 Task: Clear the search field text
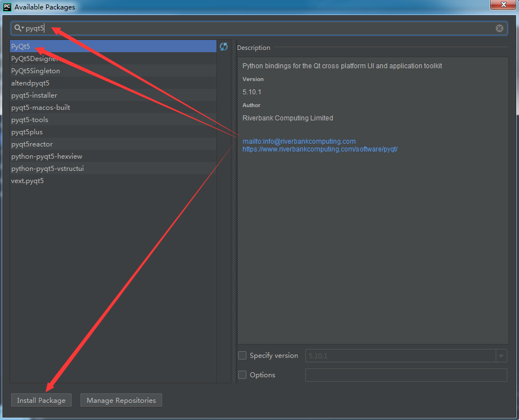500,28
